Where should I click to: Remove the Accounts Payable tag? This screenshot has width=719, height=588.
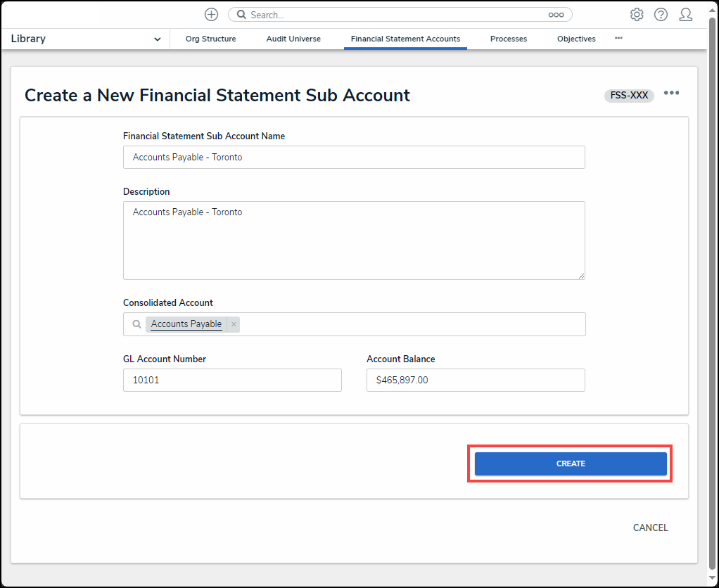[x=234, y=324]
